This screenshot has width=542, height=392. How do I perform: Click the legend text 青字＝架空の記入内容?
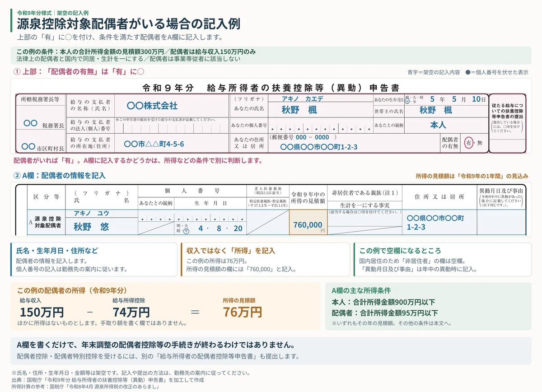(434, 72)
